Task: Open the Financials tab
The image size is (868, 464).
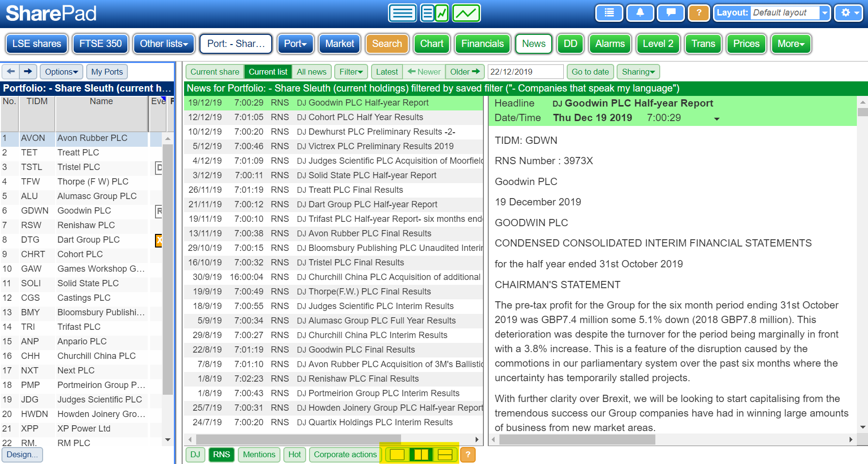Action: click(482, 44)
